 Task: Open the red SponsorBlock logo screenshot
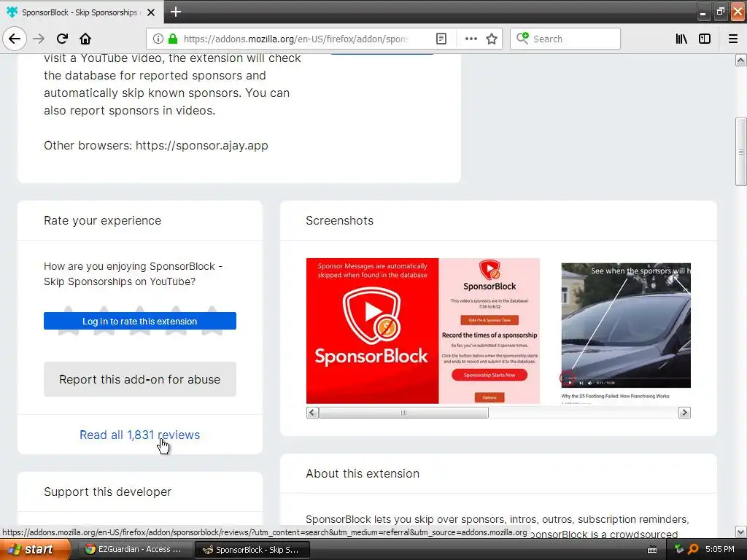click(x=423, y=331)
